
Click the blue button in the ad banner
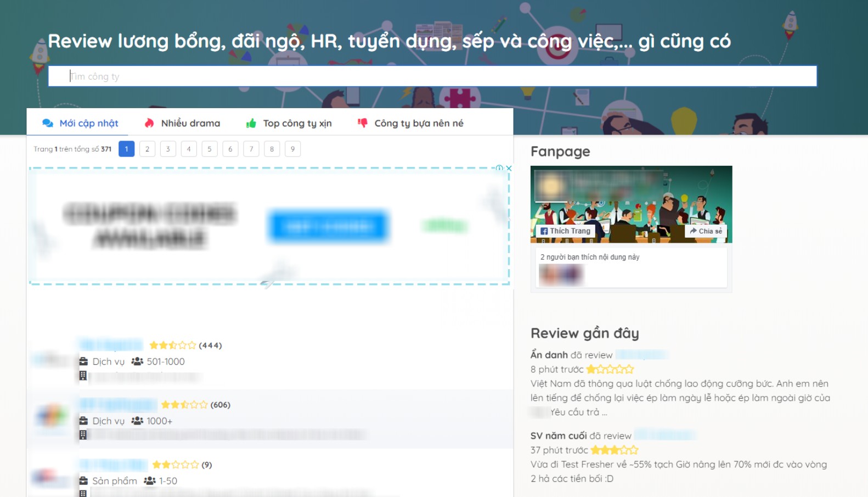(329, 226)
